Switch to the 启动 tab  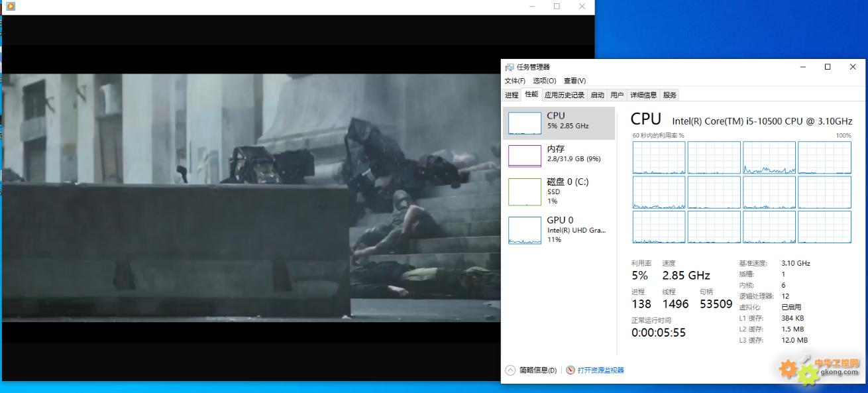click(x=598, y=95)
